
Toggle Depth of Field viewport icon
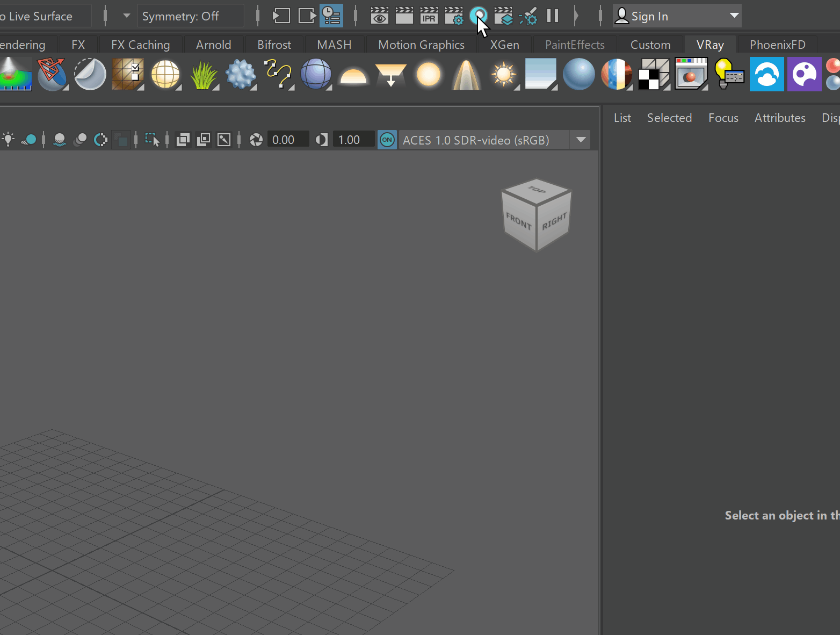tap(121, 140)
